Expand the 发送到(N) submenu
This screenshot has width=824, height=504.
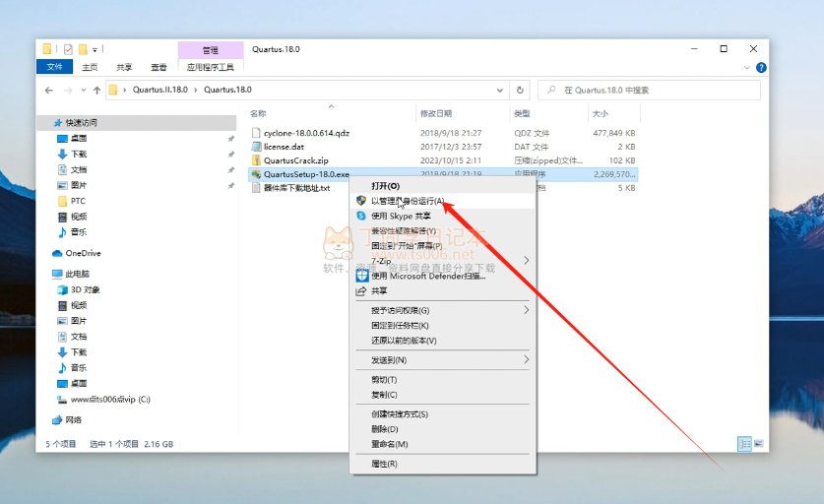pyautogui.click(x=442, y=360)
